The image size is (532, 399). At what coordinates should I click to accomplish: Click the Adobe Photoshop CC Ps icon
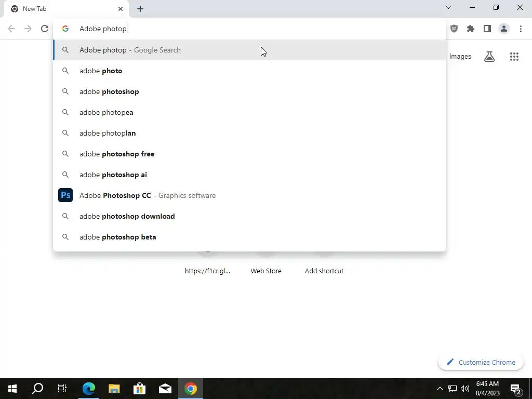[x=65, y=195]
